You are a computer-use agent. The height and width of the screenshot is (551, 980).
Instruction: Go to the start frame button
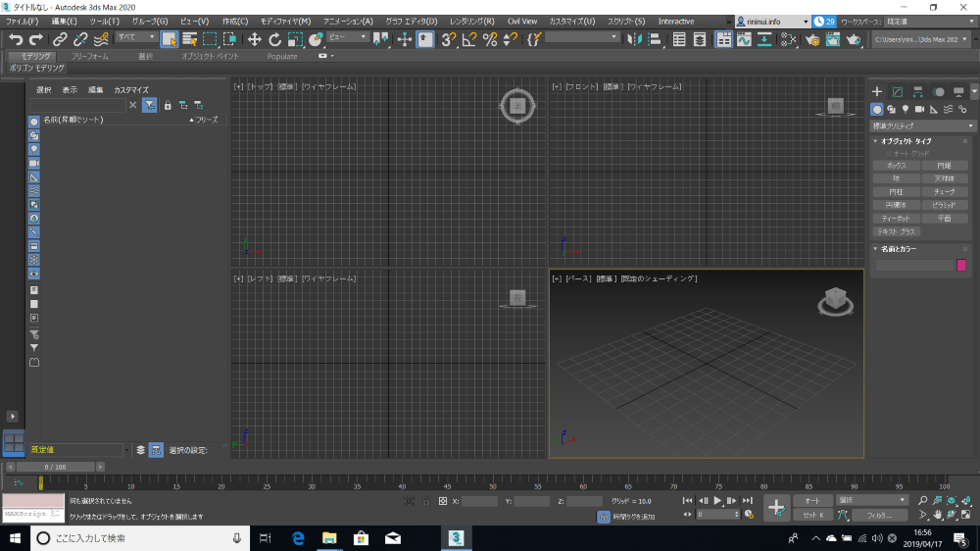(x=688, y=500)
